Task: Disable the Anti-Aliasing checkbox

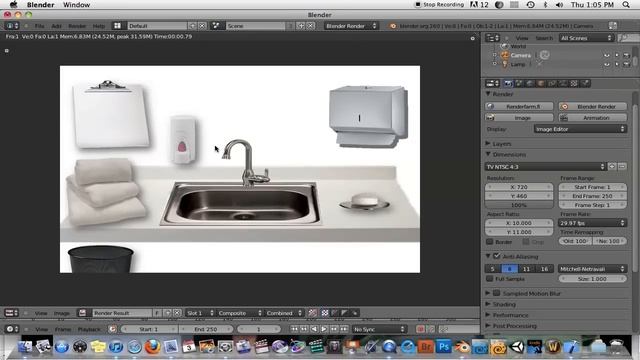Action: [x=496, y=256]
